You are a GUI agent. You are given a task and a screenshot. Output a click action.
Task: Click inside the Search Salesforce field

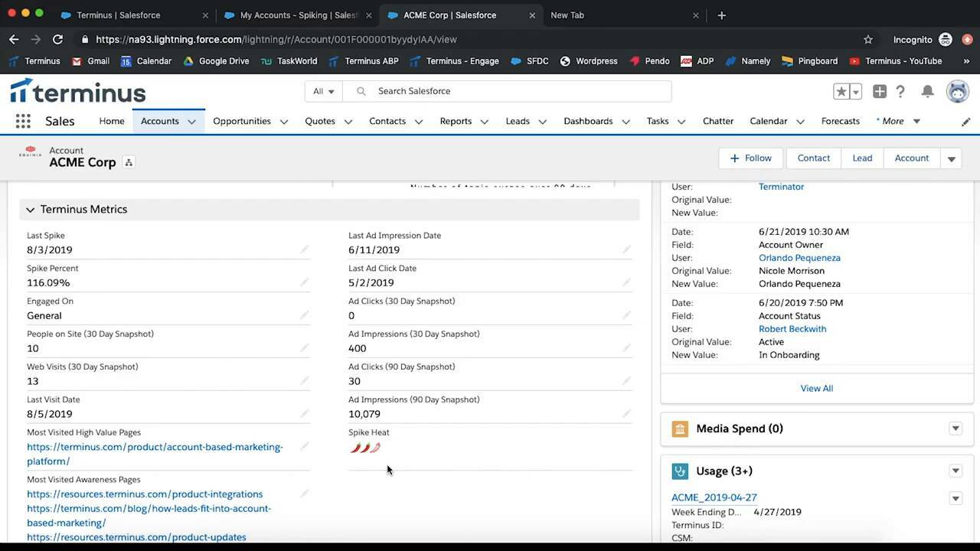point(505,91)
